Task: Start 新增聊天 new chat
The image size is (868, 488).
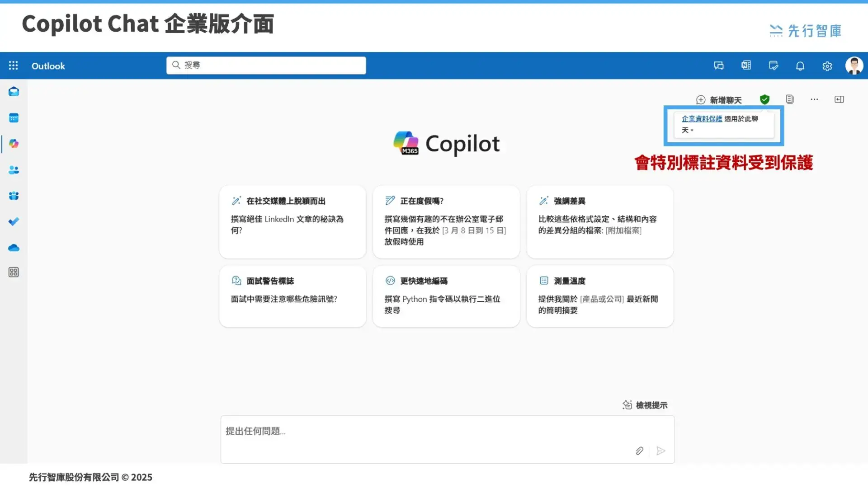Action: [x=719, y=100]
